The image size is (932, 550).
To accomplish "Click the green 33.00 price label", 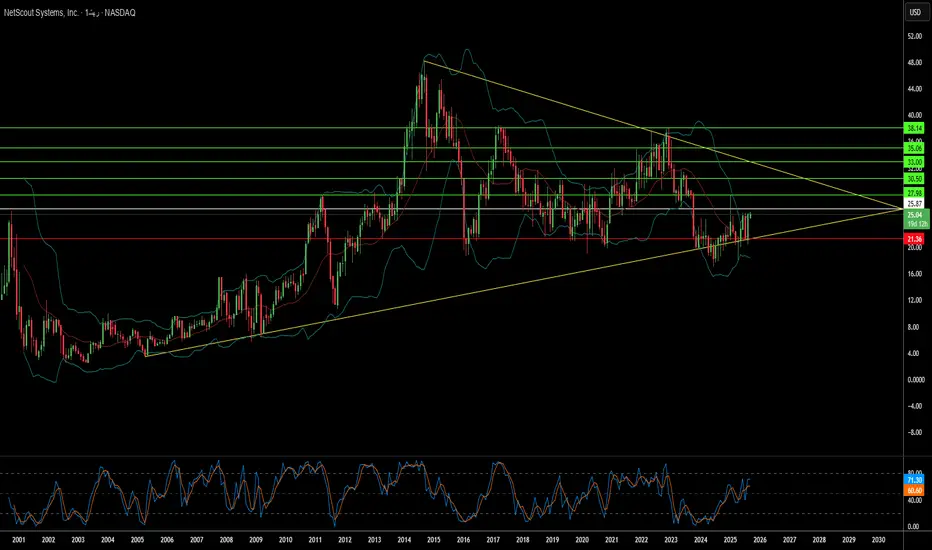I will [914, 161].
